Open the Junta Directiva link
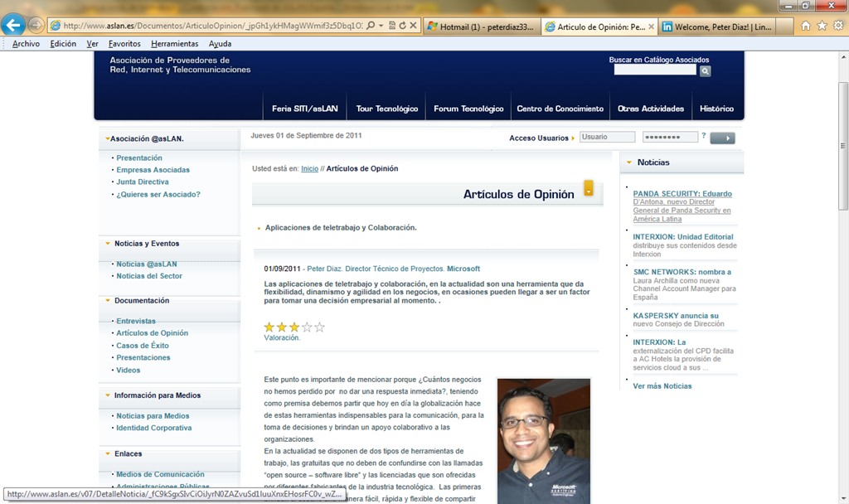The height and width of the screenshot is (504, 849). [x=143, y=182]
